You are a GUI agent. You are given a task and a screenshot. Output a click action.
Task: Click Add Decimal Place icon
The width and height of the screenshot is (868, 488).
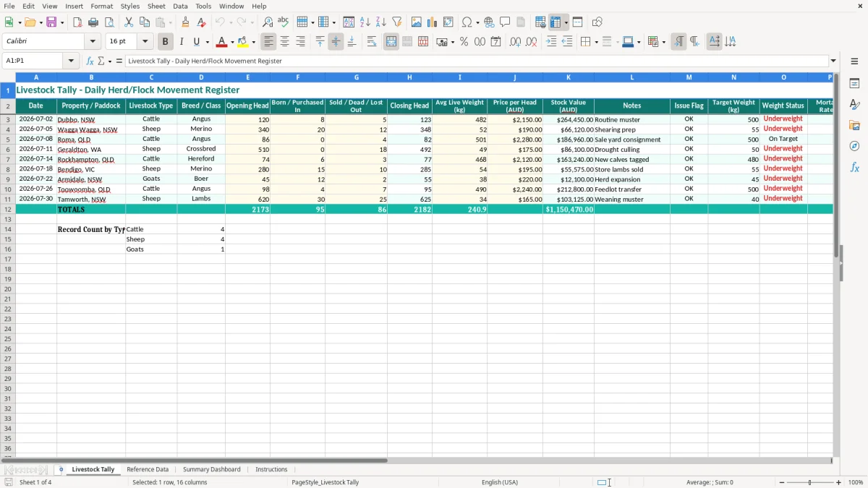515,42
